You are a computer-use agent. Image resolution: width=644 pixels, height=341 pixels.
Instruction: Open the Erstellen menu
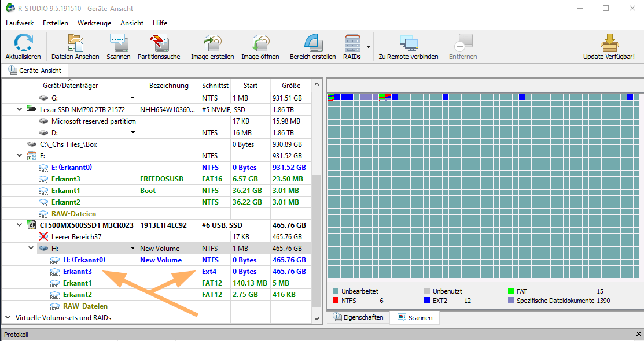pyautogui.click(x=56, y=23)
